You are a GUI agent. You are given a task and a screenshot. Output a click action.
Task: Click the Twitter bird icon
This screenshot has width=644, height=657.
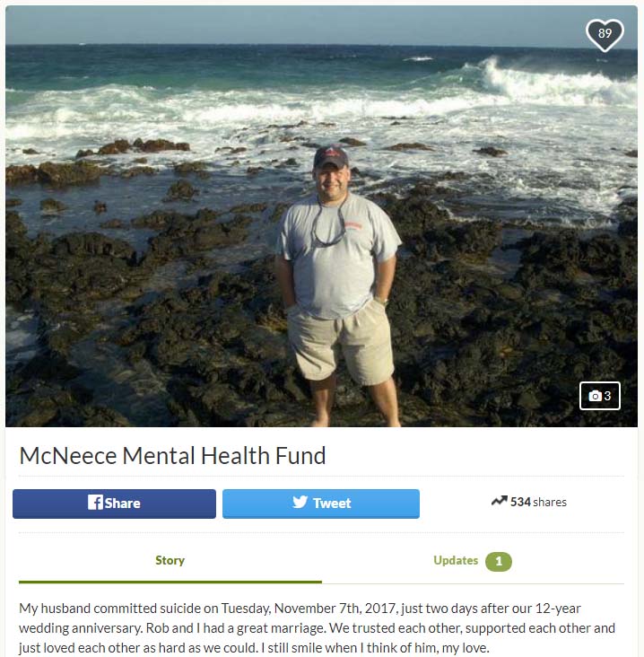tap(300, 502)
